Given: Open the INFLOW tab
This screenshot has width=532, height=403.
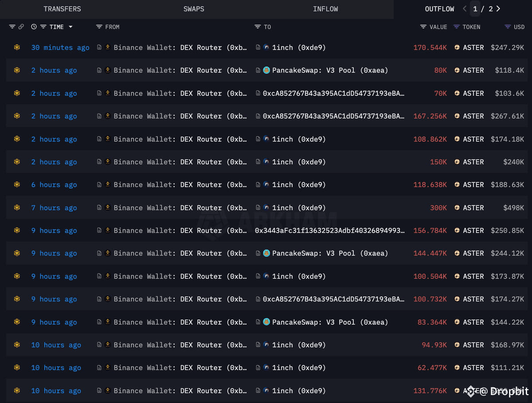Looking at the screenshot, I should 325,9.
